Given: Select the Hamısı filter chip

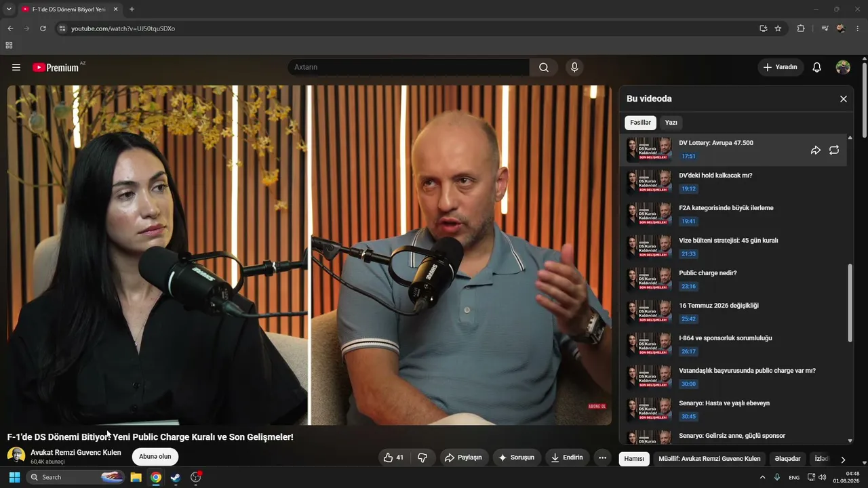Looking at the screenshot, I should coord(634,459).
